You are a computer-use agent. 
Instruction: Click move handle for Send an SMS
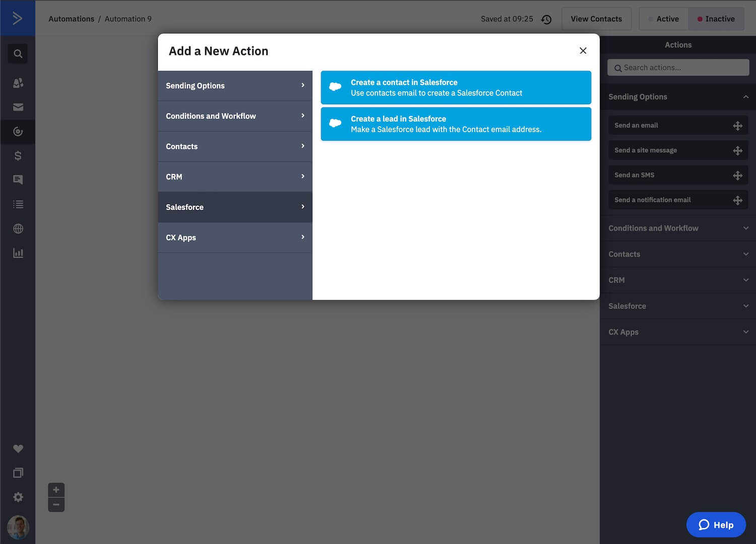tap(737, 175)
